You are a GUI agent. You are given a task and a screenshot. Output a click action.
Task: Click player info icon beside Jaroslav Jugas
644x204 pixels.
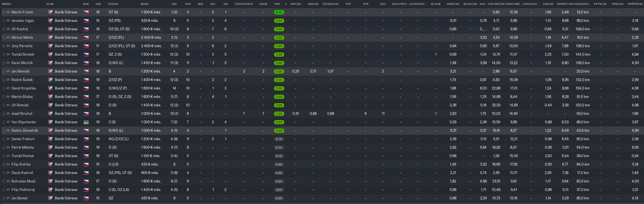[x=8, y=21]
